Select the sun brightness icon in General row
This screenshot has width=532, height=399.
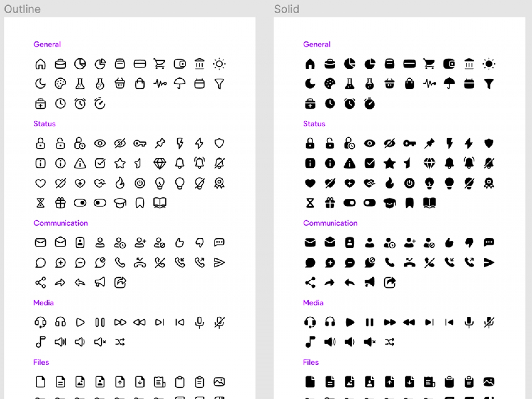tap(220, 64)
